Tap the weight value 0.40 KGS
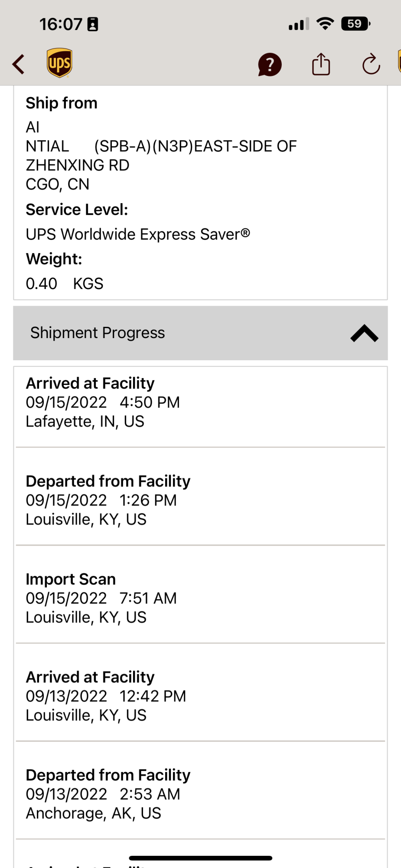401x868 pixels. (65, 283)
